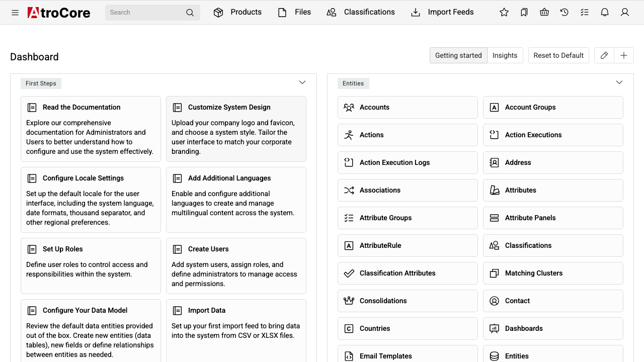Click the Create Users card icon
Viewport: 644px width, 362px height.
click(x=178, y=249)
